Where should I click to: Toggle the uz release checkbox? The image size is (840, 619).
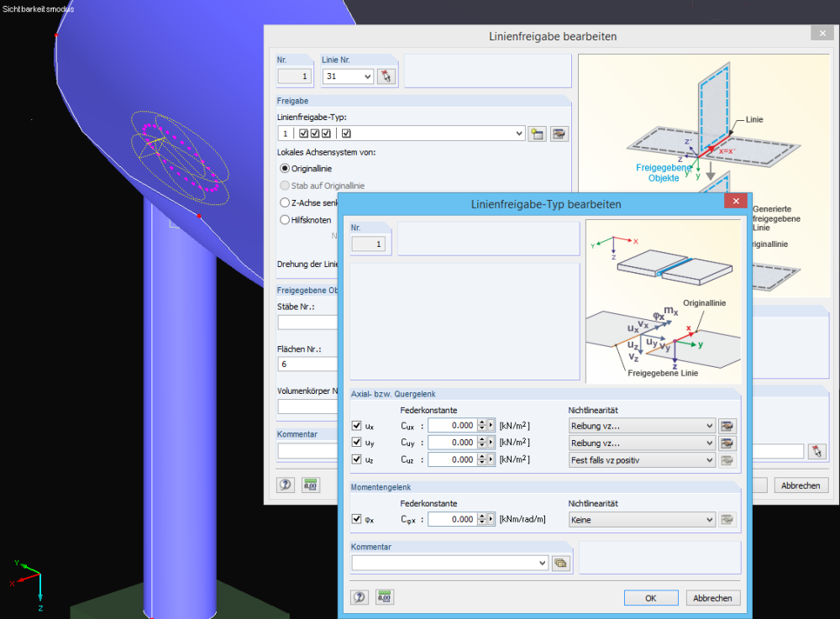tap(357, 459)
